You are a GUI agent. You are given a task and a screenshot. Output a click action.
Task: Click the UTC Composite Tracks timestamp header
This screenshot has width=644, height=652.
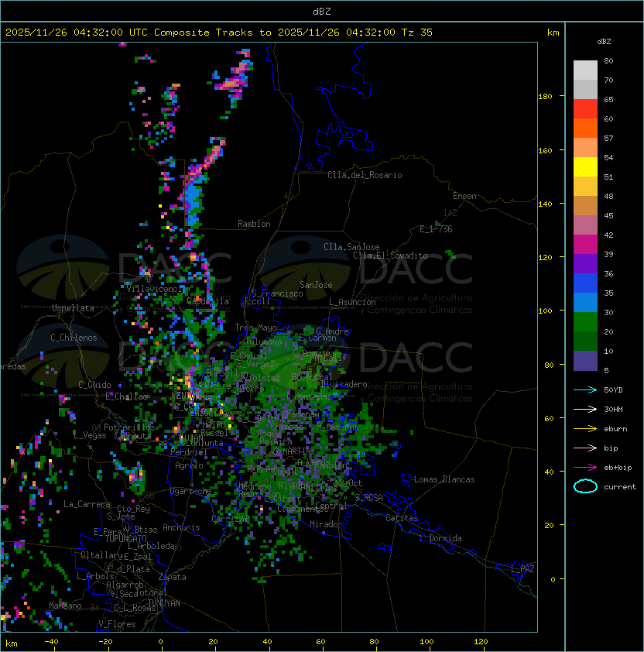[219, 33]
